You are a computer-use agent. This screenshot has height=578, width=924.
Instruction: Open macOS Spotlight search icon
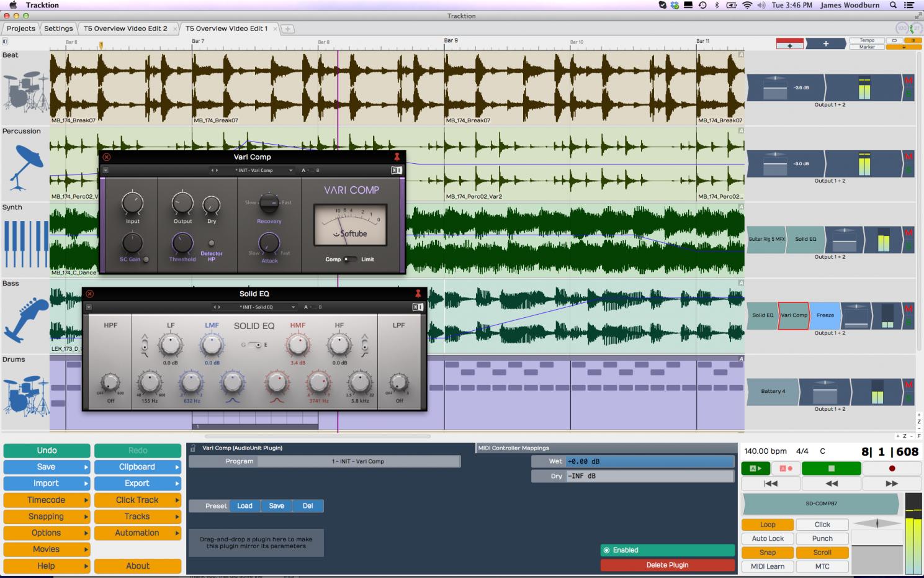[893, 5]
